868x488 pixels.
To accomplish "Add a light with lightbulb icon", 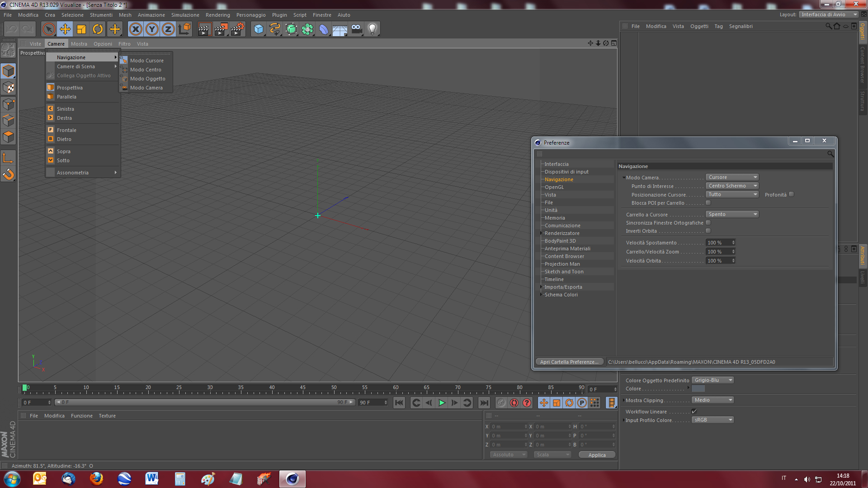I will coord(372,29).
